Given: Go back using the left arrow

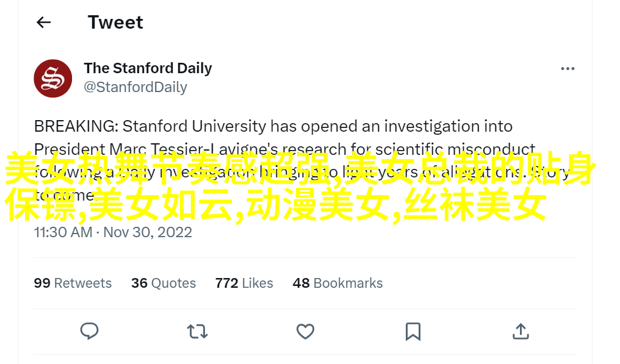Looking at the screenshot, I should coord(43,22).
